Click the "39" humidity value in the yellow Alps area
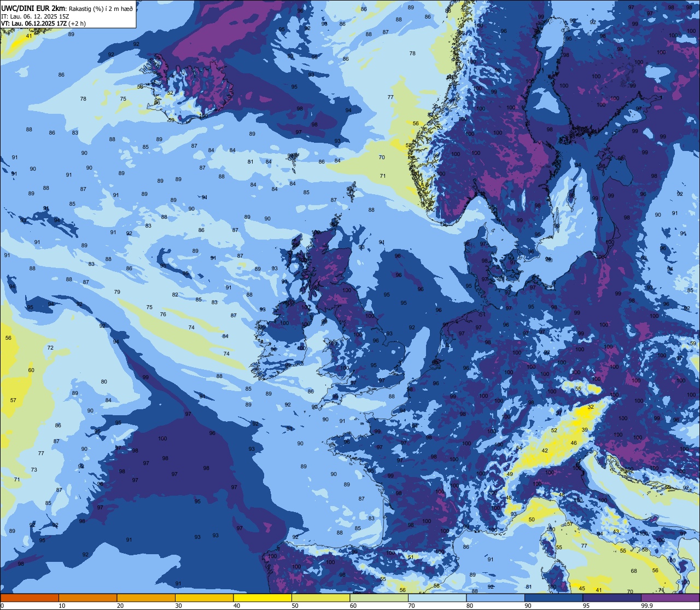This screenshot has height=610, width=700. point(585,430)
